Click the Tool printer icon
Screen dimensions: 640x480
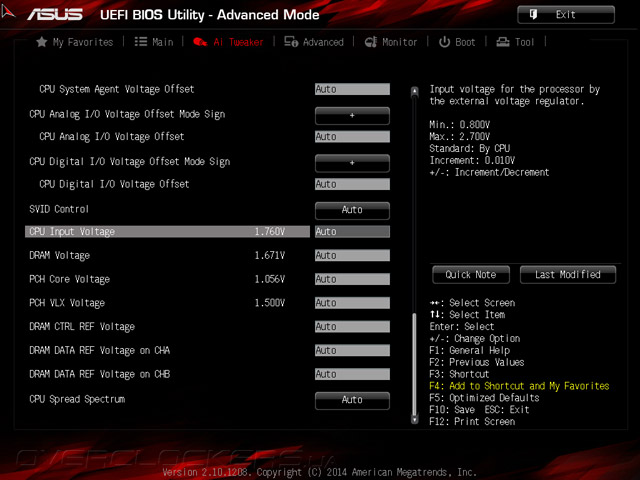[x=502, y=42]
